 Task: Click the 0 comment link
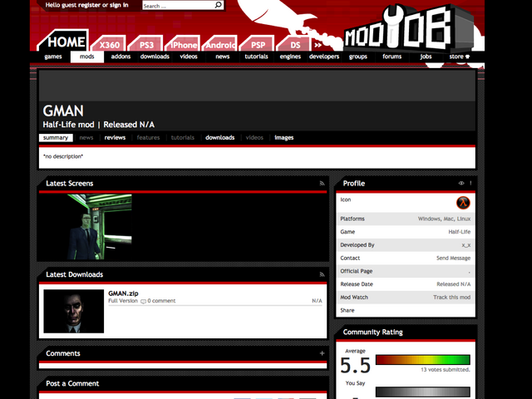[x=161, y=301]
